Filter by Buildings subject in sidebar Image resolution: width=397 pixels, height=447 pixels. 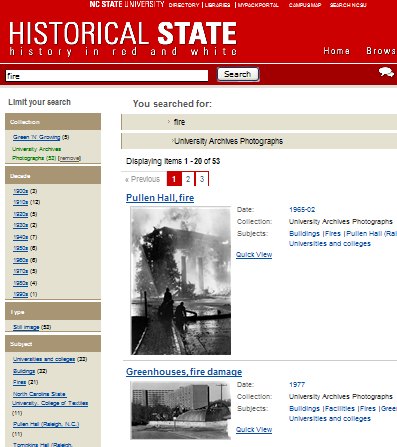[24, 371]
